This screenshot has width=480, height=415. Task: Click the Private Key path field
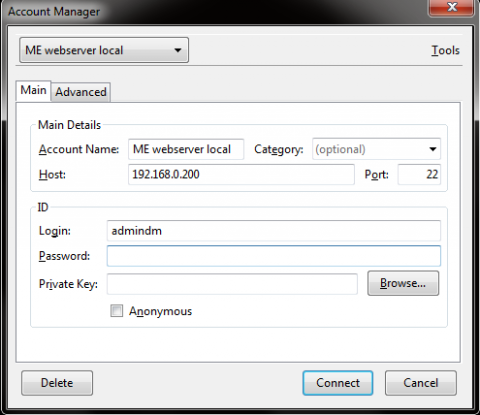point(232,284)
